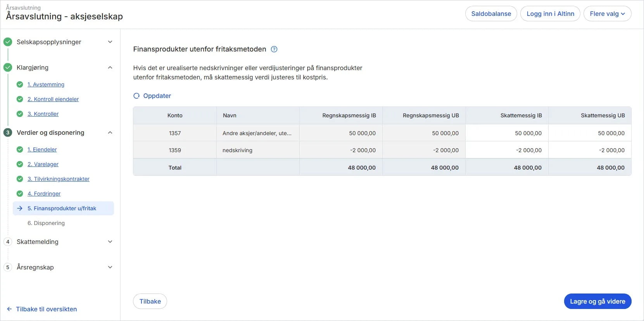Click green checkmark icon beside Selskapsopplysninger
Screen dimensions: 644x321
(x=8, y=42)
